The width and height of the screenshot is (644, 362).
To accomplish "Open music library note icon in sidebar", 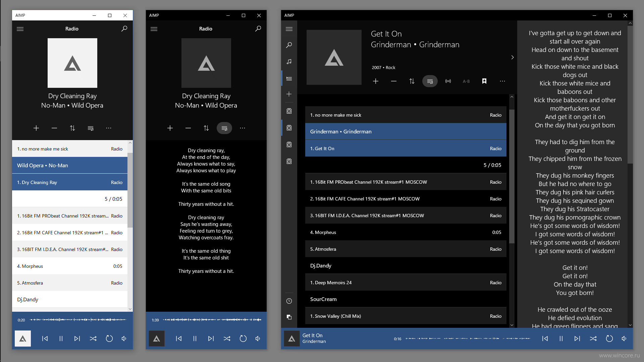I will (289, 62).
